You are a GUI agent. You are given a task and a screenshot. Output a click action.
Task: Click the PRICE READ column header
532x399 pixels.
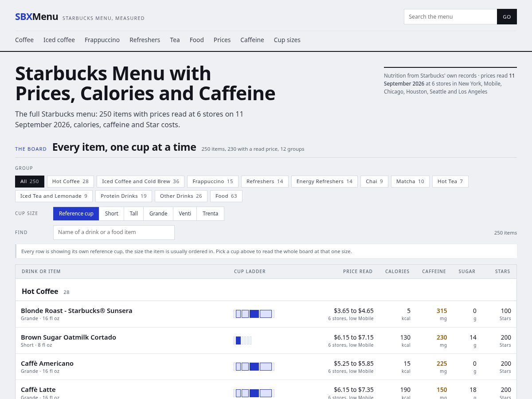tap(358, 271)
